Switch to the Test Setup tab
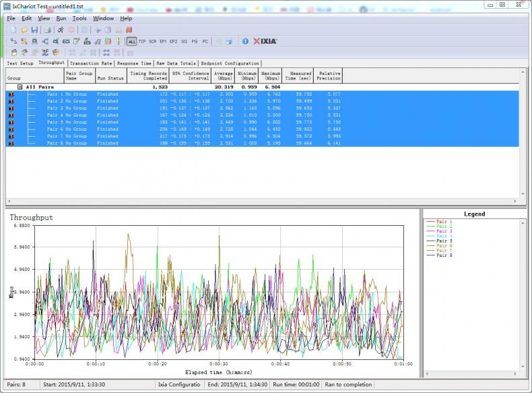This screenshot has width=532, height=393. (20, 63)
